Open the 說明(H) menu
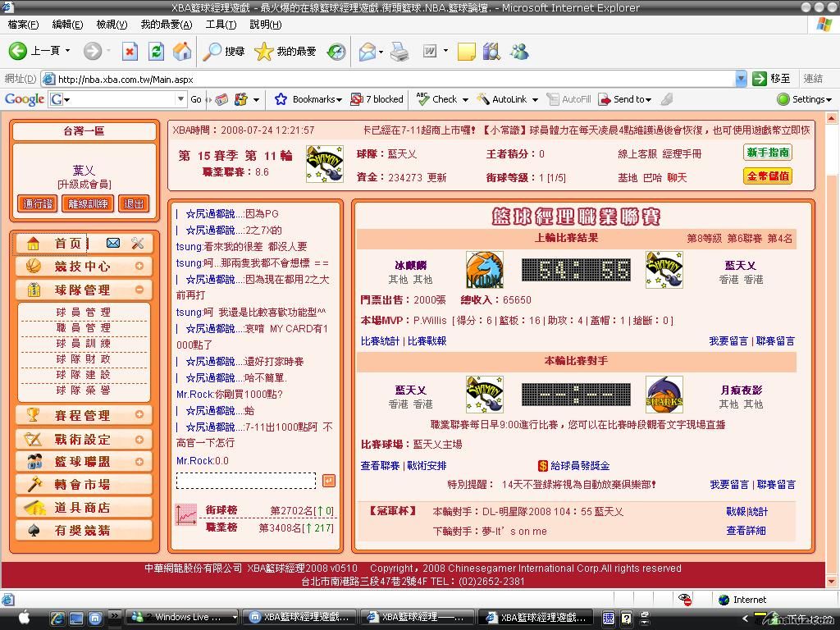Viewport: 840px width, 630px height. (266, 24)
